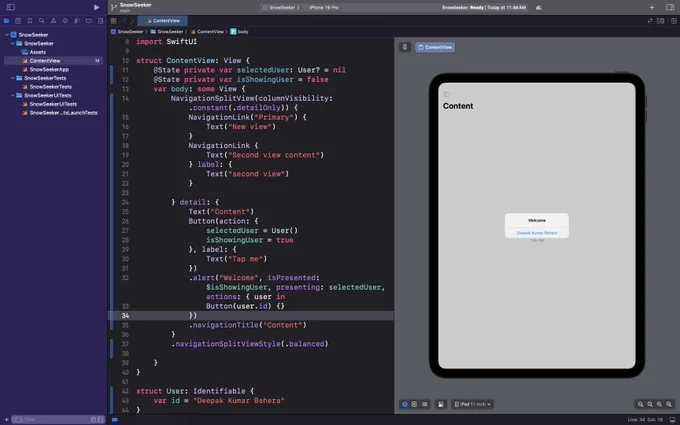Collapse the SnowSeekerUITests group disclosure
The width and height of the screenshot is (680, 425).
pos(13,95)
